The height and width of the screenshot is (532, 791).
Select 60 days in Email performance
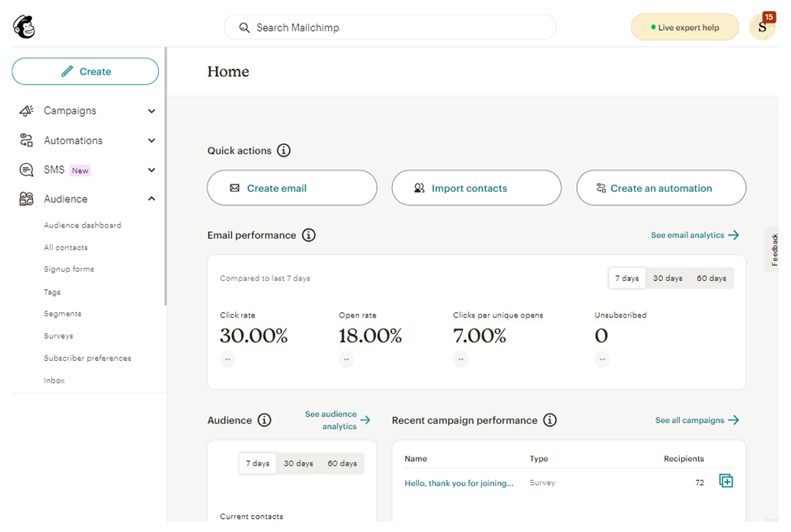click(711, 278)
